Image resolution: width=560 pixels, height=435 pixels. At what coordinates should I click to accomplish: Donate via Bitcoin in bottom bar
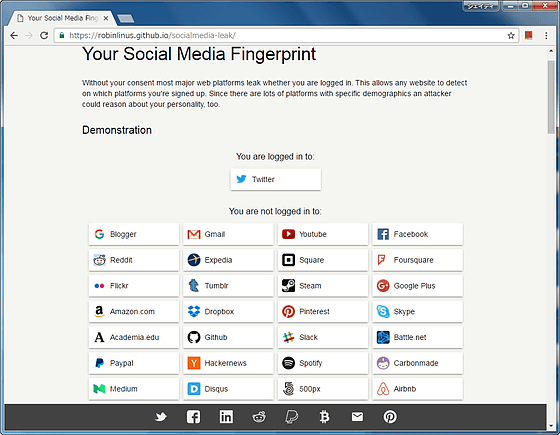(x=324, y=417)
